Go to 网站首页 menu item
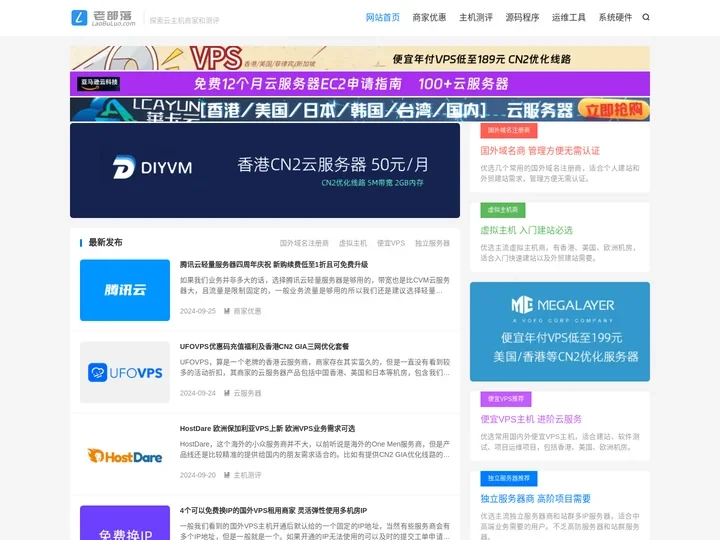This screenshot has height=540, width=720. click(382, 17)
